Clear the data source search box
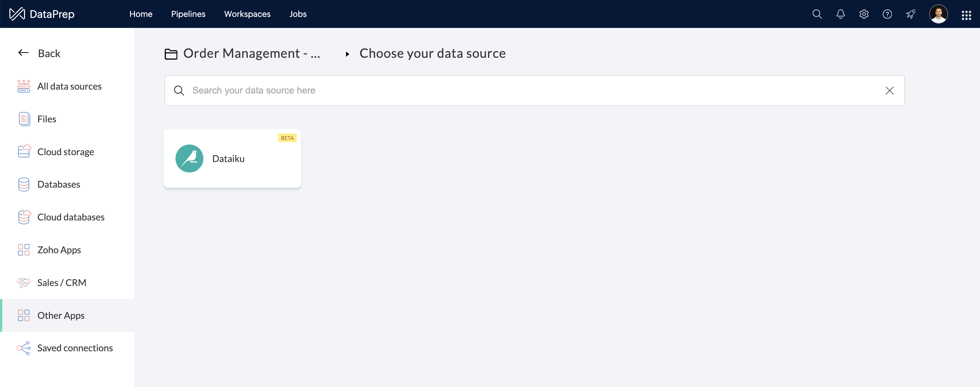 (889, 91)
